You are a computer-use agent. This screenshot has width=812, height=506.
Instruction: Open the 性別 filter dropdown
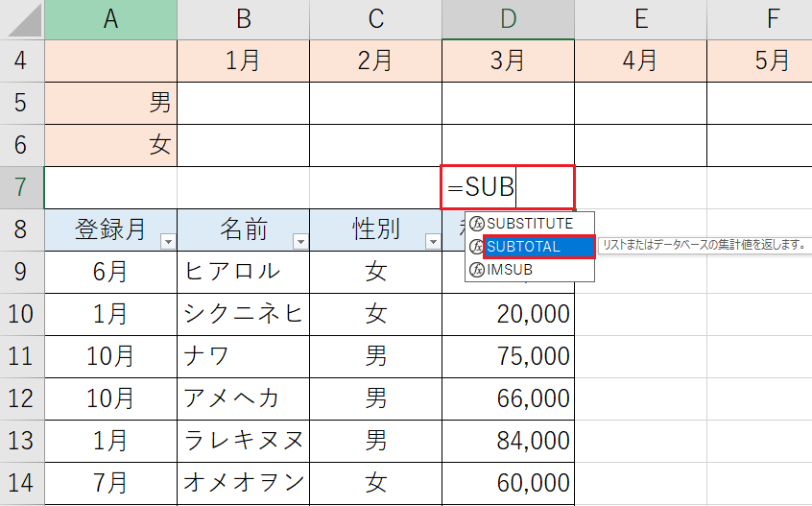point(433,242)
